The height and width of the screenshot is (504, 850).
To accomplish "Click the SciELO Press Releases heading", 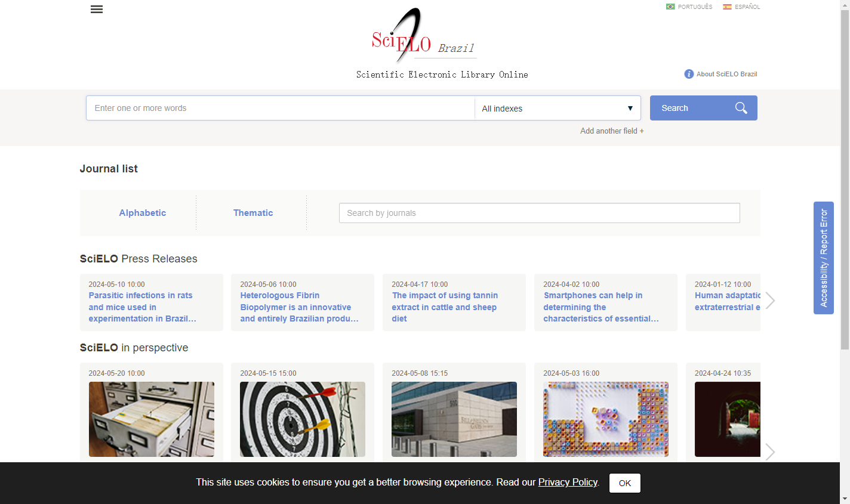I will click(138, 259).
